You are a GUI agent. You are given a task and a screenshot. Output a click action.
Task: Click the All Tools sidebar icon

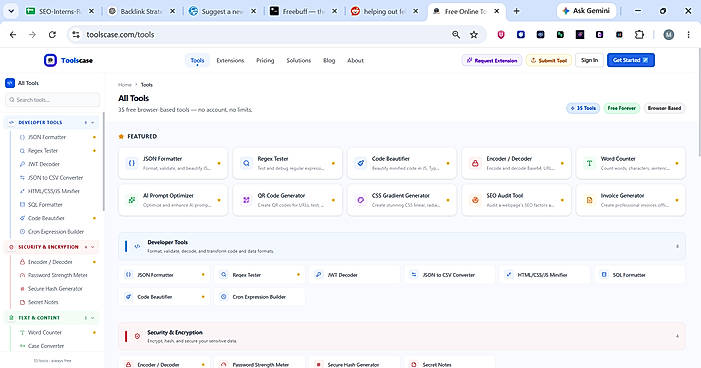click(10, 83)
